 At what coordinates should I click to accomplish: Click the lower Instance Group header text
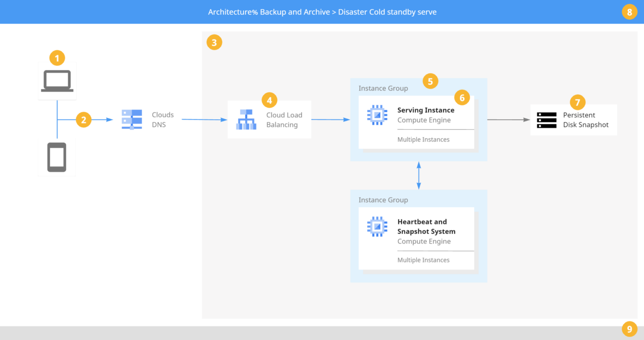tap(383, 200)
